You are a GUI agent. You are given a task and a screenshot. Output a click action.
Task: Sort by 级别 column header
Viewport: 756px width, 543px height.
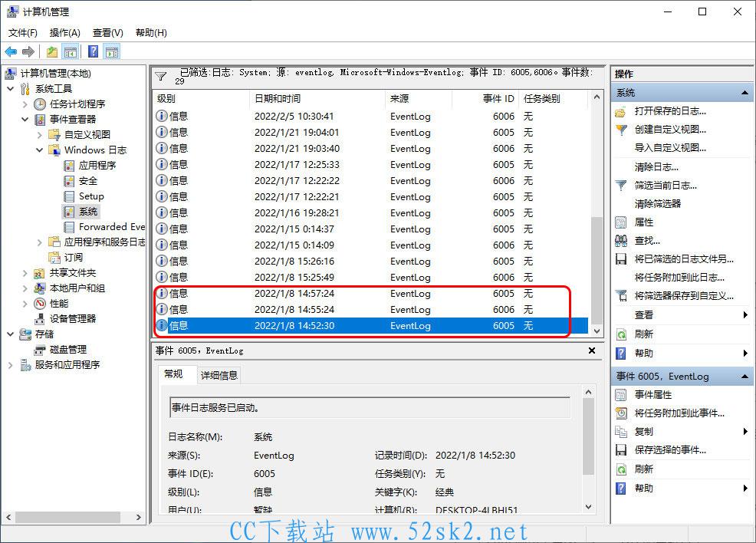pyautogui.click(x=201, y=98)
